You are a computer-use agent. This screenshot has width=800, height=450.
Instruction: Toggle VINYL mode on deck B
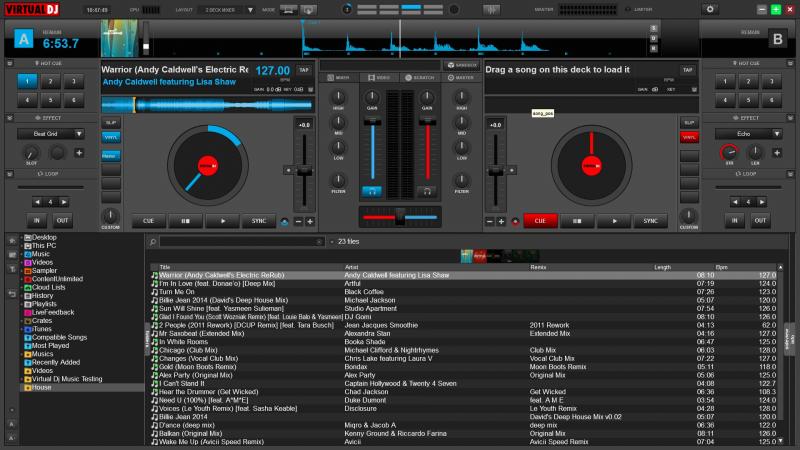(689, 137)
